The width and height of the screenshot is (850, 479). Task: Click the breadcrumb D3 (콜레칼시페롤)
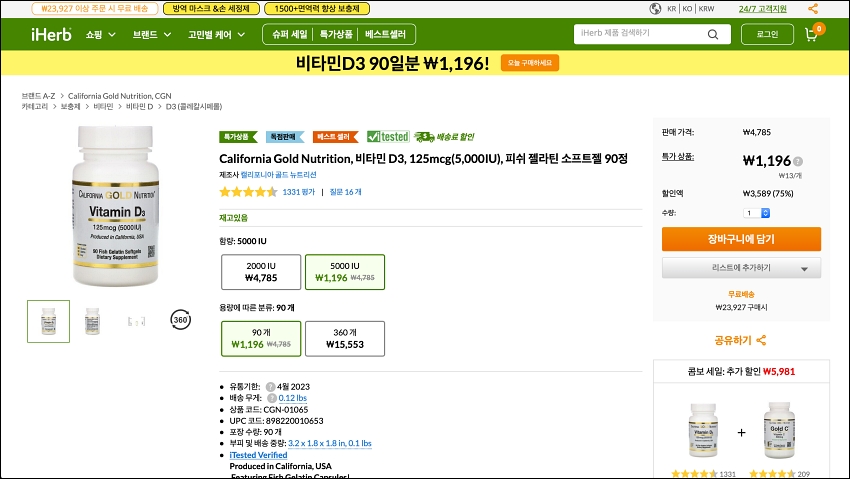pyautogui.click(x=194, y=107)
